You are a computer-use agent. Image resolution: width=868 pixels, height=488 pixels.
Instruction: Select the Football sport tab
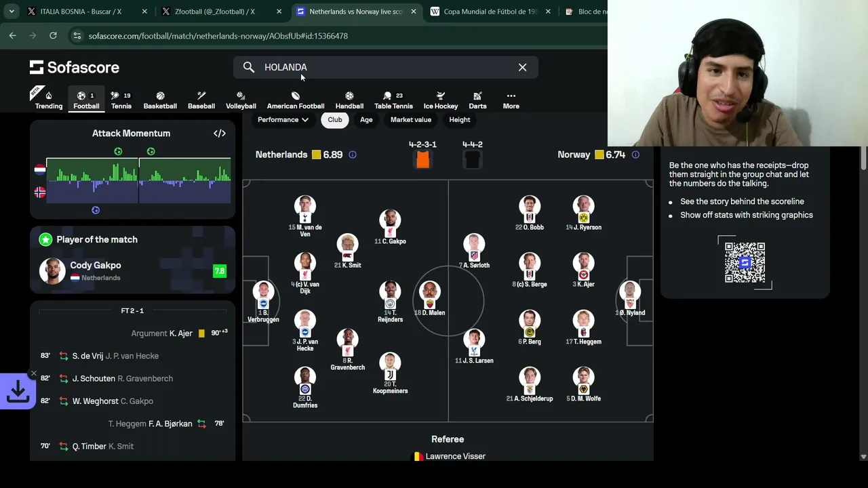pyautogui.click(x=86, y=100)
